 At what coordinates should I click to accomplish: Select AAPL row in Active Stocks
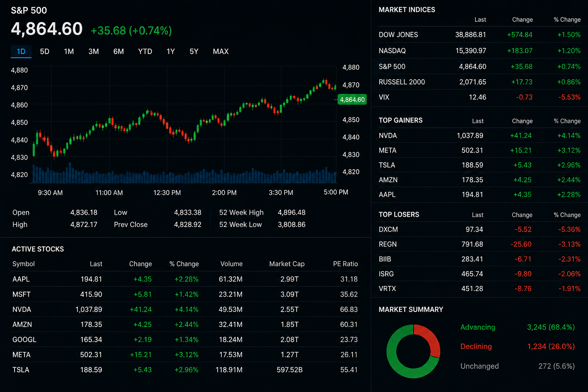pyautogui.click(x=185, y=279)
